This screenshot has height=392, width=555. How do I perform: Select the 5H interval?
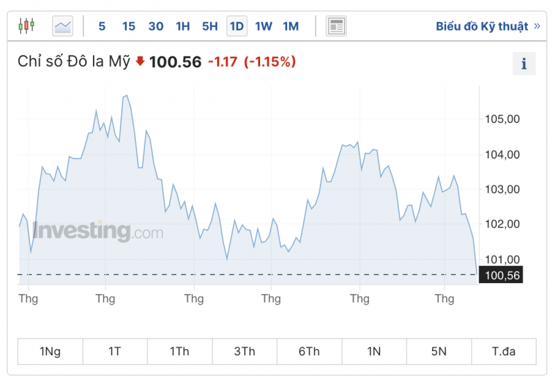[210, 26]
